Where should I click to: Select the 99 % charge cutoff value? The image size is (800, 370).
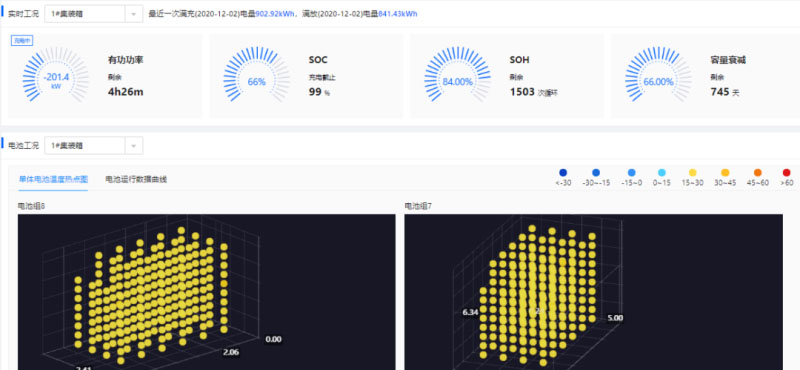(x=319, y=92)
